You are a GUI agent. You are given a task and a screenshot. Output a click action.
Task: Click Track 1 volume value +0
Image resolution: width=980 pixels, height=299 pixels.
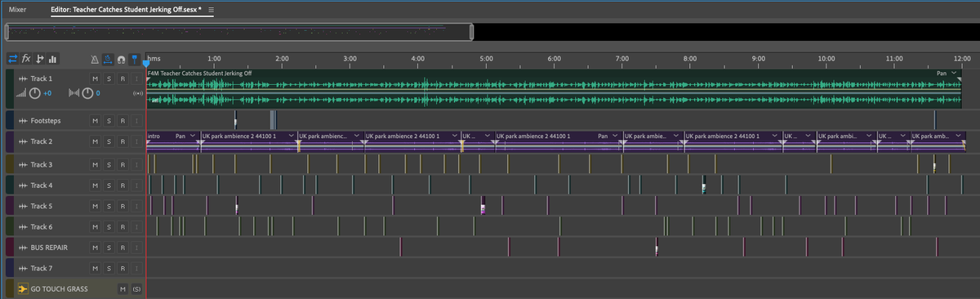coord(47,93)
